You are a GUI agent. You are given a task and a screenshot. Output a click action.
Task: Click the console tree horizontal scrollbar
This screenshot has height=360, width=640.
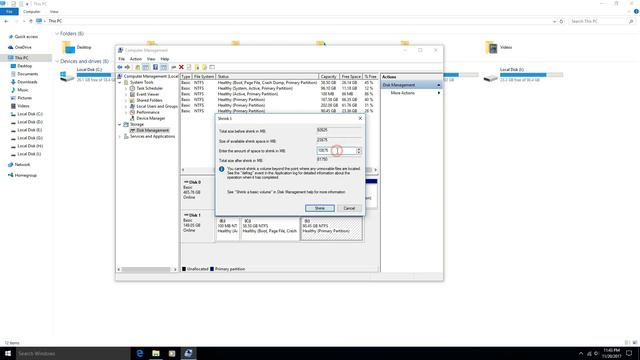point(147,270)
